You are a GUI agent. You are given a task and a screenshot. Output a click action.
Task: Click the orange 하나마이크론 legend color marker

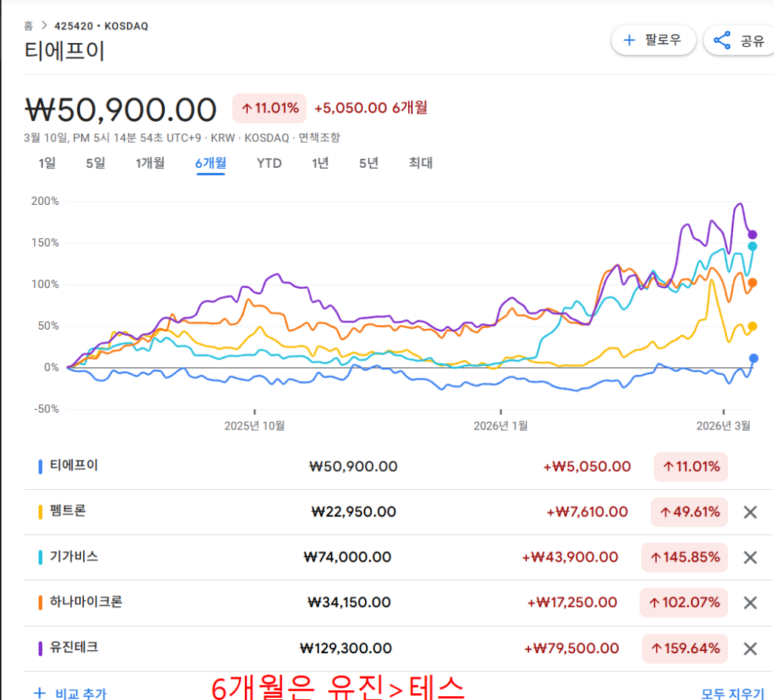point(40,603)
